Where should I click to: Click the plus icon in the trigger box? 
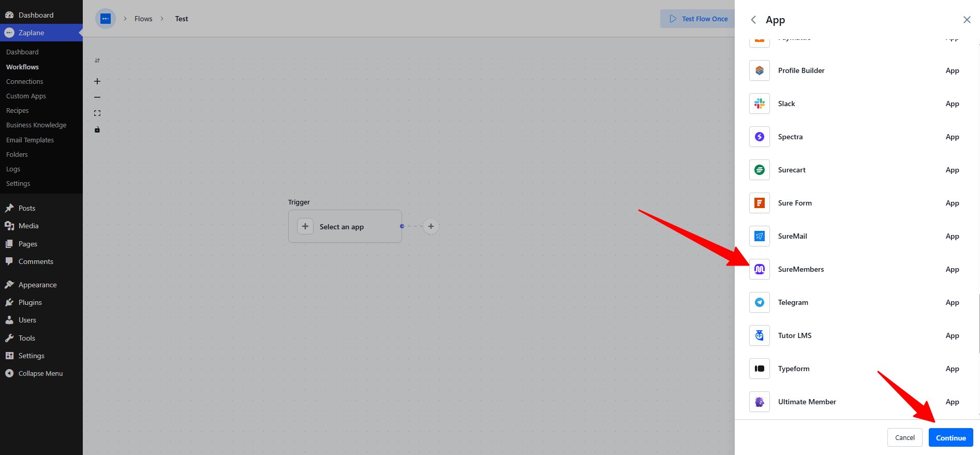pyautogui.click(x=305, y=226)
